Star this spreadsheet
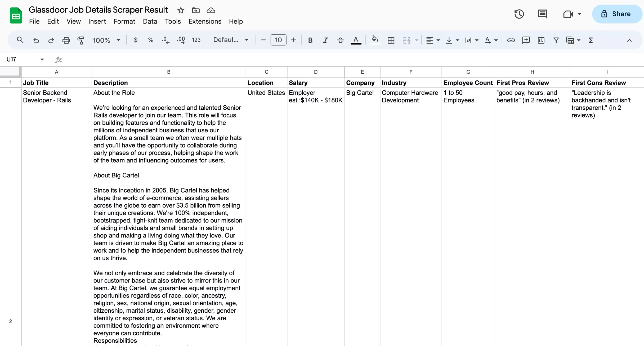This screenshot has width=644, height=346. [181, 10]
